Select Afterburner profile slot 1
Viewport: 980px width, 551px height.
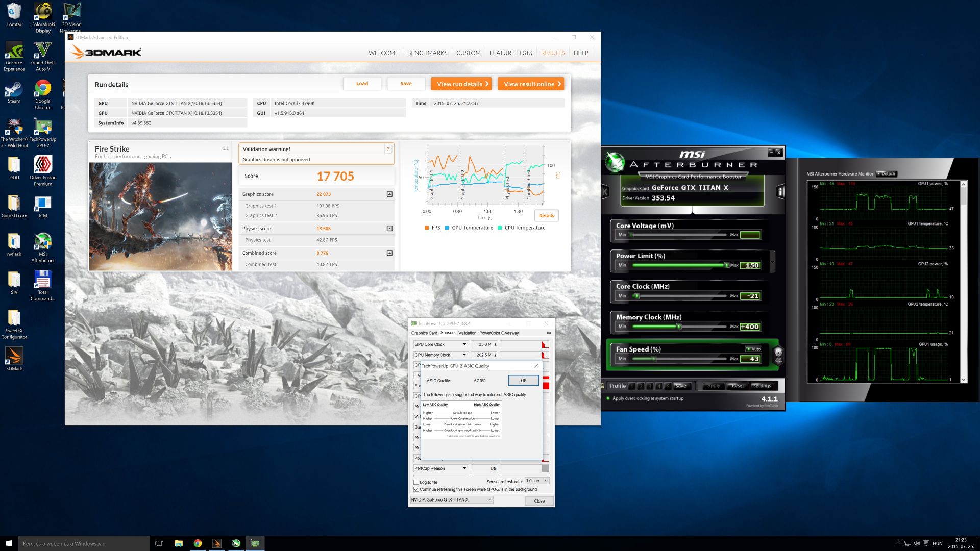point(632,386)
